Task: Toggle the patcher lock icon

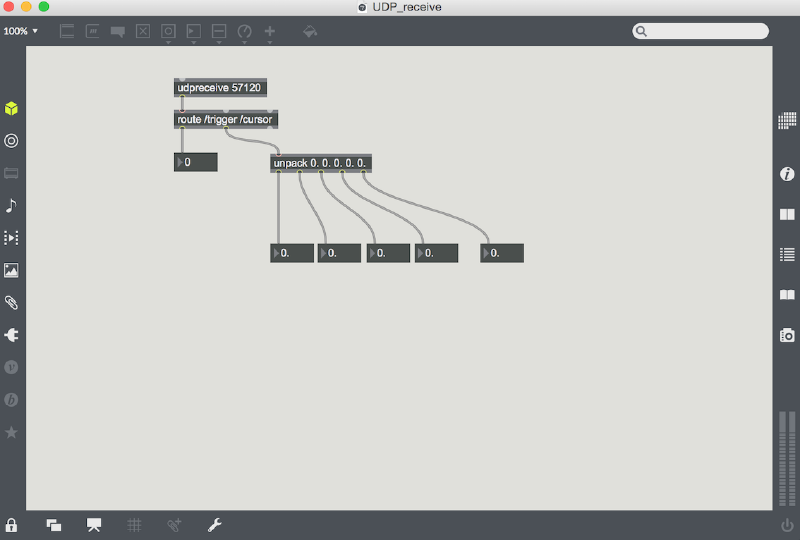Action: [x=12, y=524]
